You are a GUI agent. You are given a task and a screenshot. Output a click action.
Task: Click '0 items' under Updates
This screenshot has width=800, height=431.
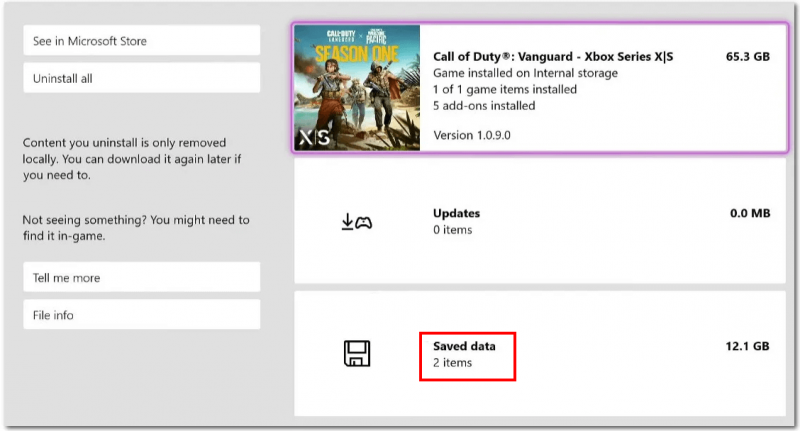(x=453, y=230)
